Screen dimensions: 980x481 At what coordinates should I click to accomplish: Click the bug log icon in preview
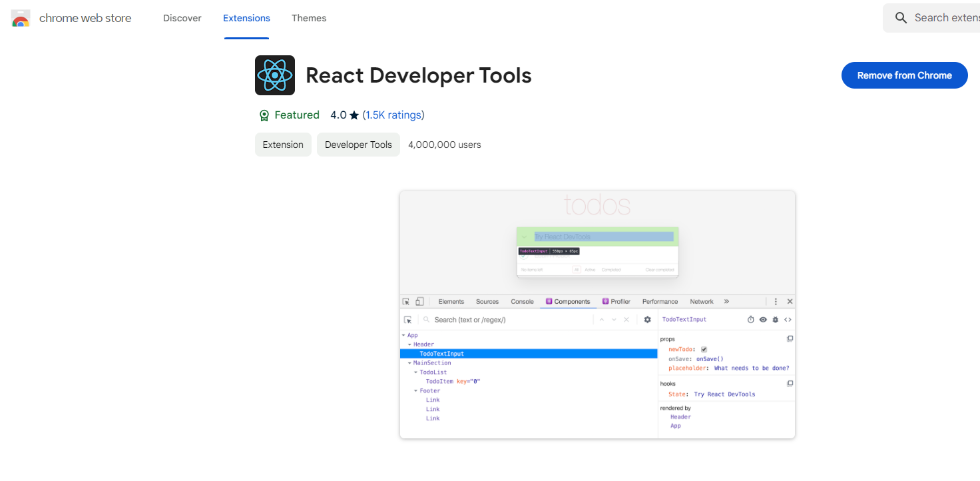tap(775, 320)
